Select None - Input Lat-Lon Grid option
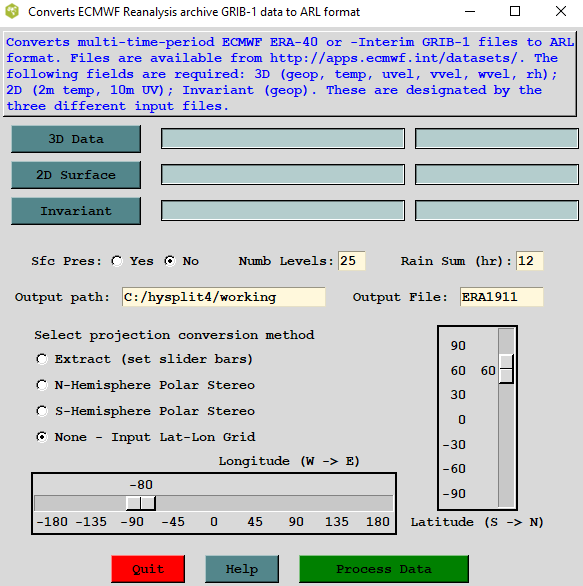583x586 pixels. point(42,437)
